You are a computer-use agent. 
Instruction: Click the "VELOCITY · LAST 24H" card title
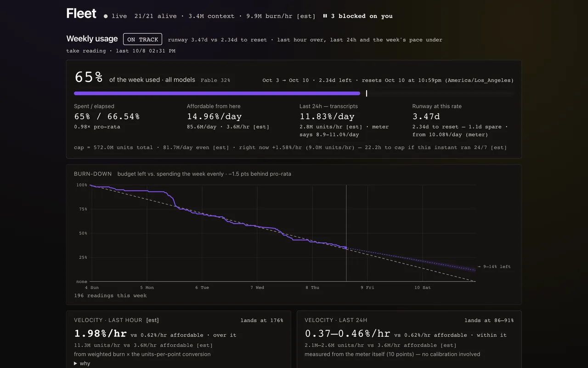[x=336, y=320]
